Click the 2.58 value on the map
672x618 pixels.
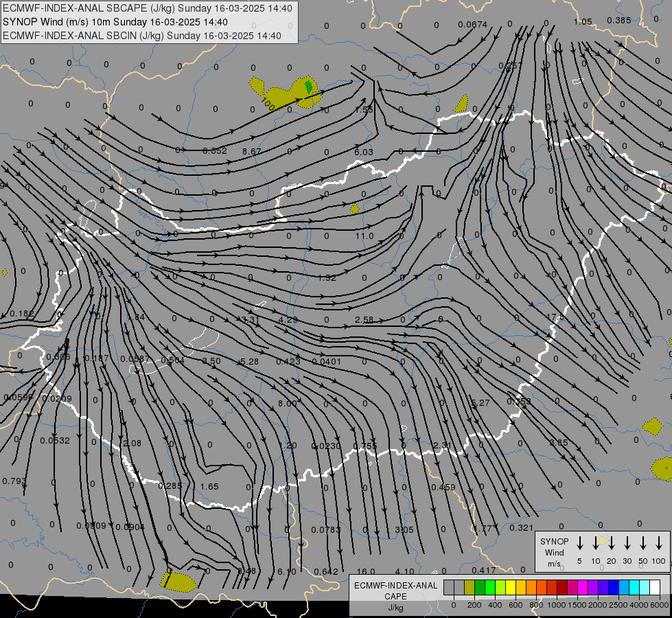click(x=364, y=319)
